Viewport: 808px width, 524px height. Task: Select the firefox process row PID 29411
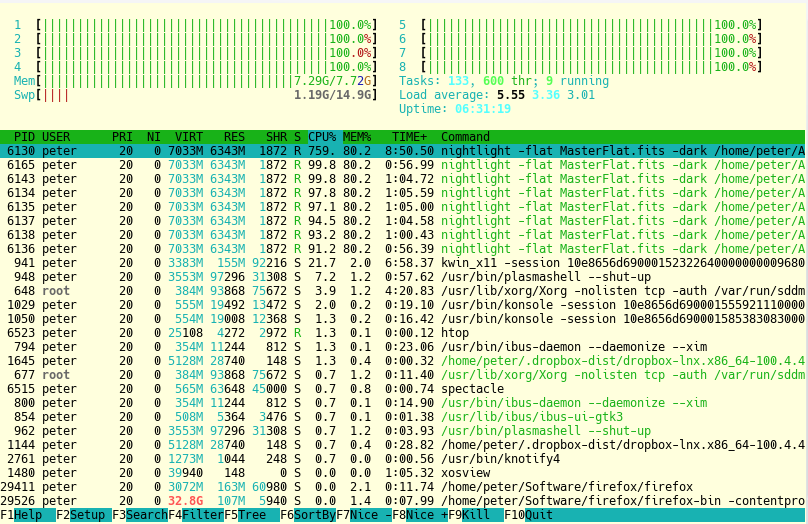click(402, 486)
